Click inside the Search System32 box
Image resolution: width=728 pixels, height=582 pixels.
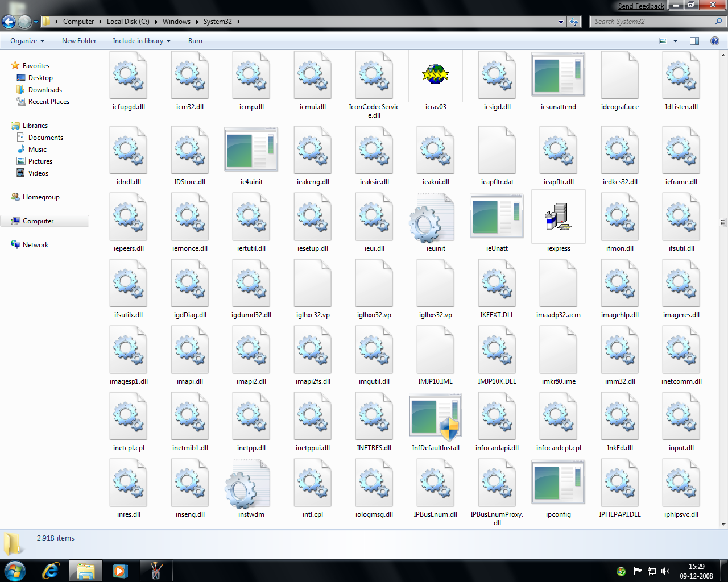click(x=654, y=21)
